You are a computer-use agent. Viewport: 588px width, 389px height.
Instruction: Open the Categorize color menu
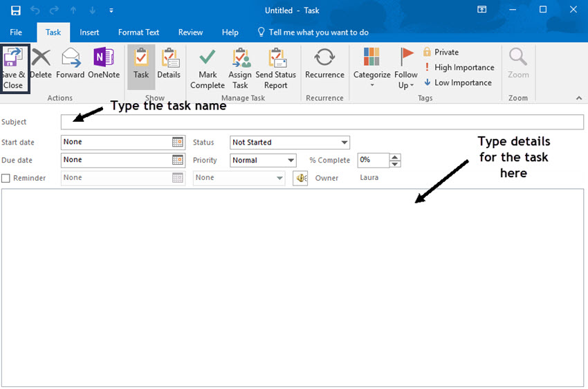pos(371,68)
